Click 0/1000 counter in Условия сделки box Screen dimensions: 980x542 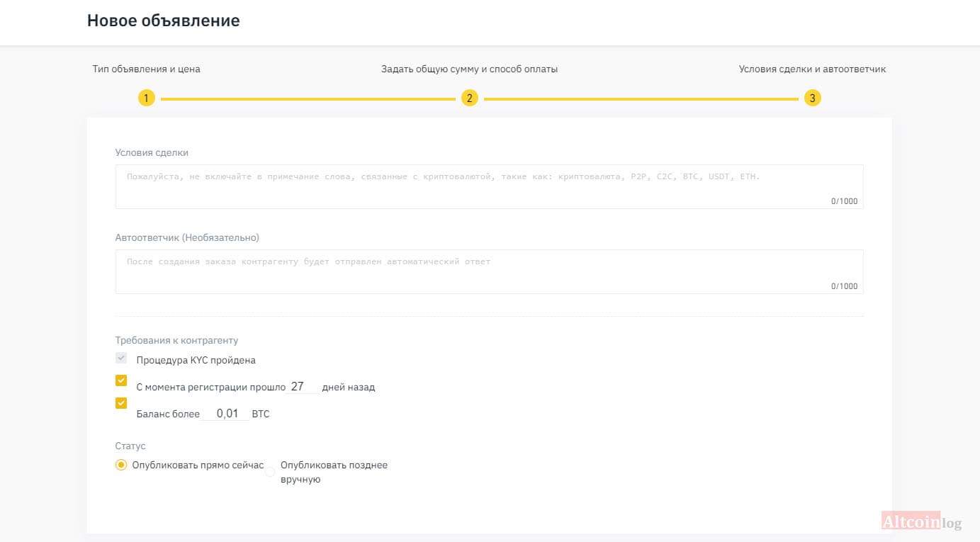844,201
